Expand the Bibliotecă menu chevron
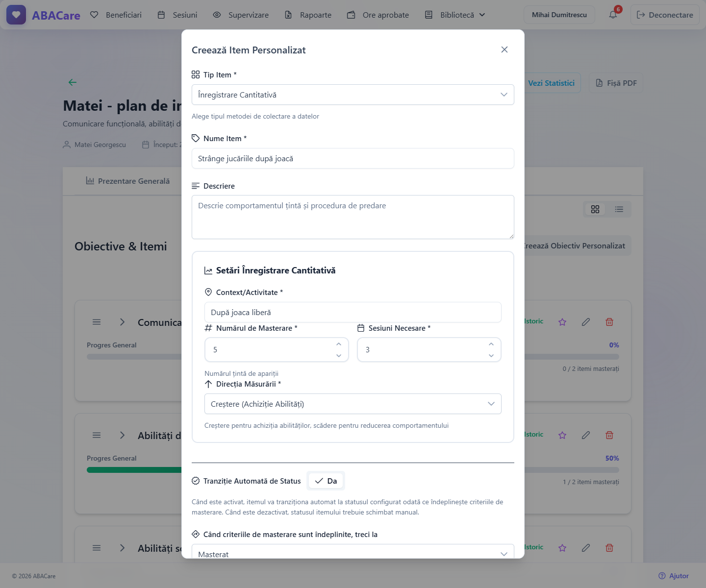The height and width of the screenshot is (588, 706). coord(482,15)
